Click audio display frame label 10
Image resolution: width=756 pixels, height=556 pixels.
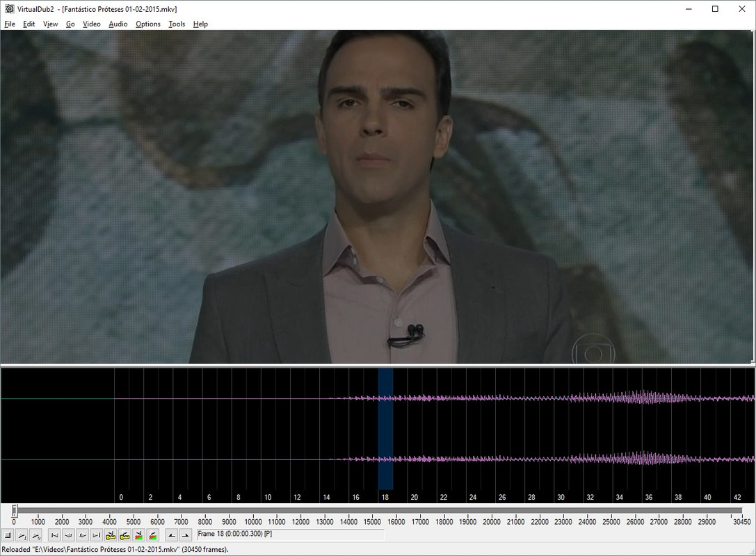click(x=268, y=497)
